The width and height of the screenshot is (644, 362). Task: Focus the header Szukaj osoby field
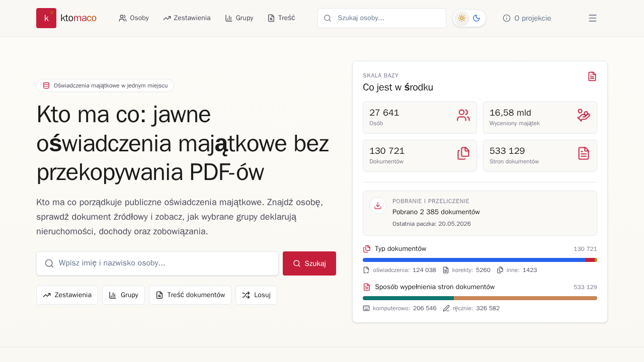pos(382,18)
